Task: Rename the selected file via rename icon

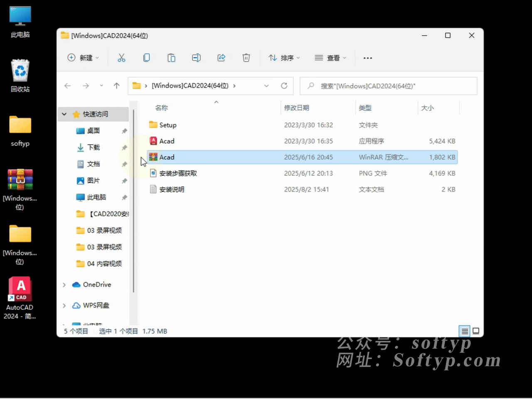Action: click(196, 58)
